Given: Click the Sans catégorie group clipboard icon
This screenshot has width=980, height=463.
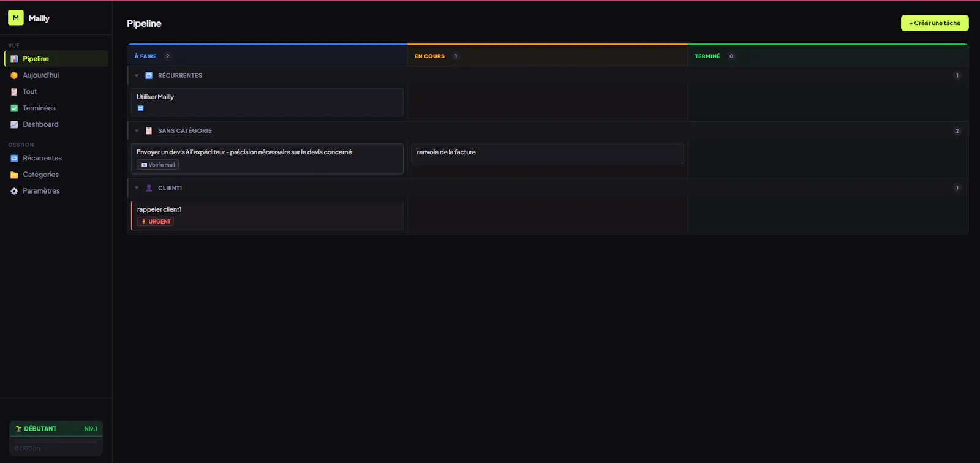Looking at the screenshot, I should (149, 131).
